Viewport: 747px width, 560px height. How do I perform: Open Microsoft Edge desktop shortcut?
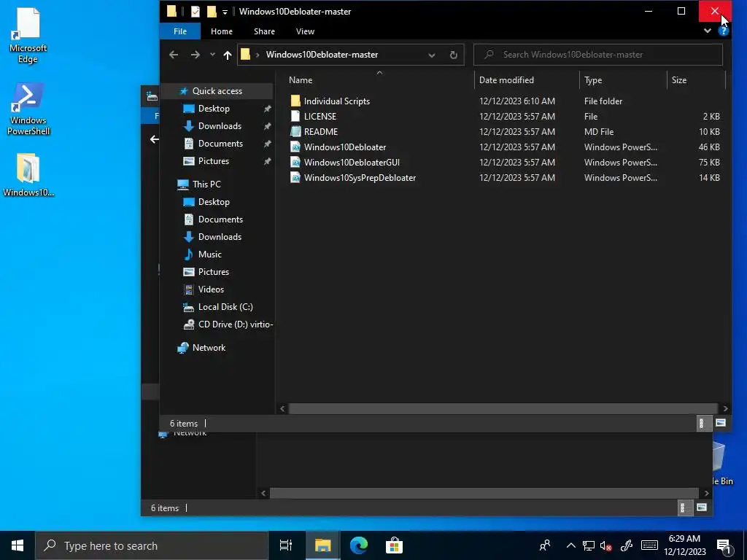pos(28,36)
